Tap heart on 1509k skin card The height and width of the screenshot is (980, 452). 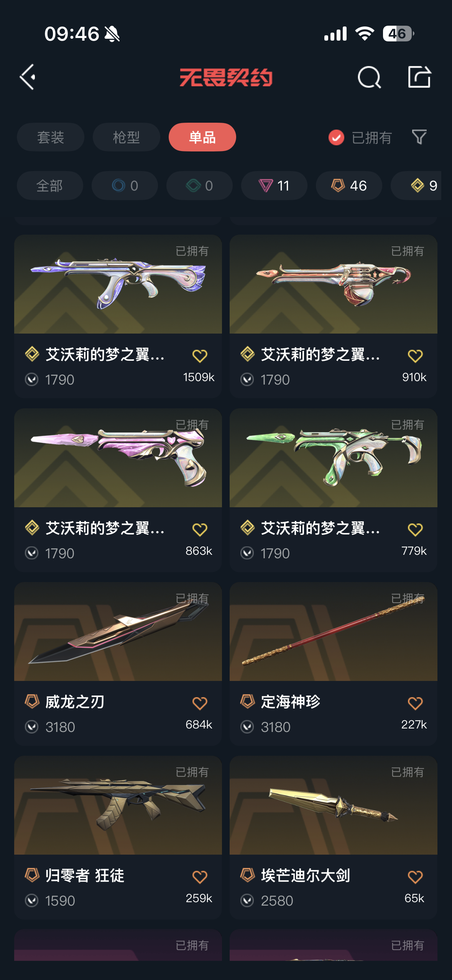200,356
